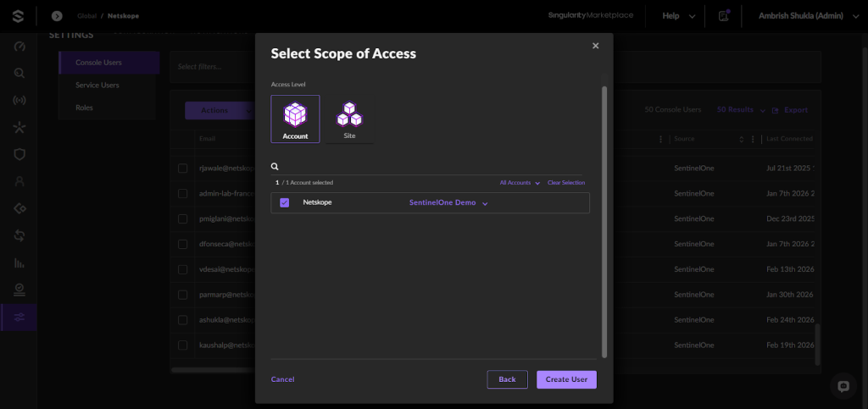
Task: Select the Account access level icon
Action: [295, 119]
